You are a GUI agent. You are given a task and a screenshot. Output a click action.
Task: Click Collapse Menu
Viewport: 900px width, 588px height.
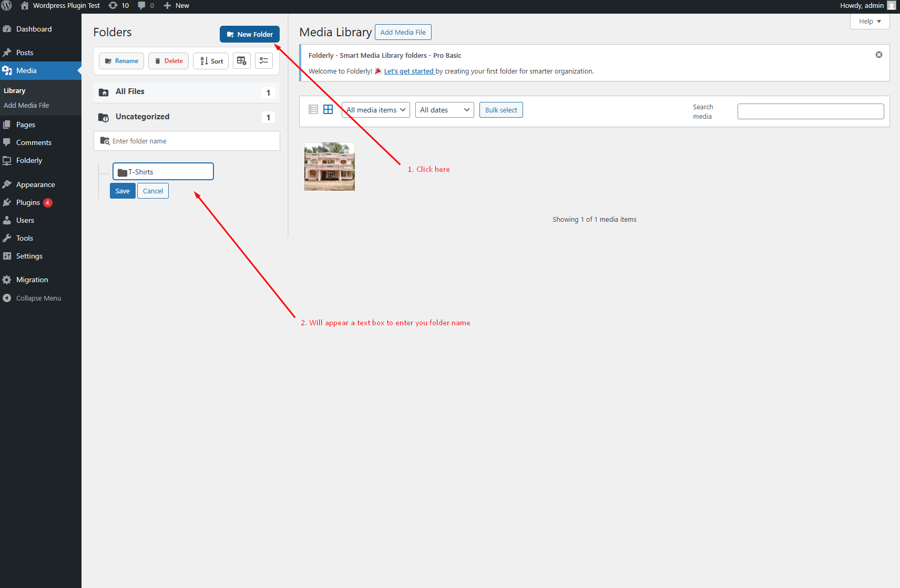pyautogui.click(x=40, y=298)
